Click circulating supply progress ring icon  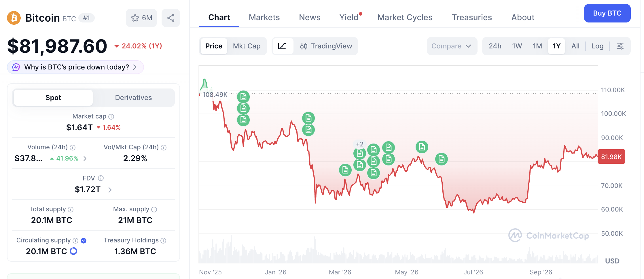click(74, 251)
